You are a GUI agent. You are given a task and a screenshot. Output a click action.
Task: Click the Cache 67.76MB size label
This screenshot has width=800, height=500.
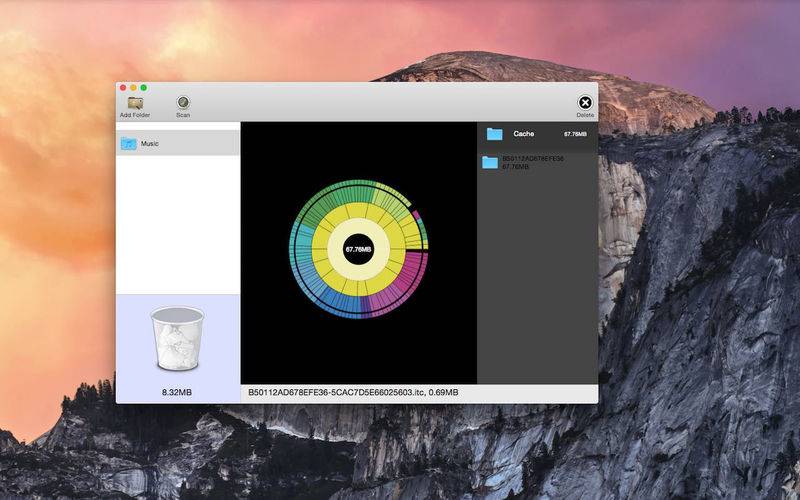click(x=575, y=134)
